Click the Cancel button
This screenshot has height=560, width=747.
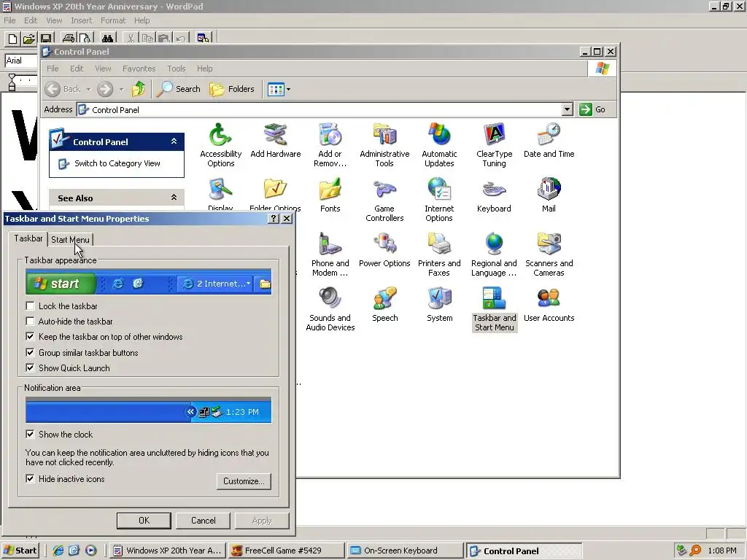[203, 521]
